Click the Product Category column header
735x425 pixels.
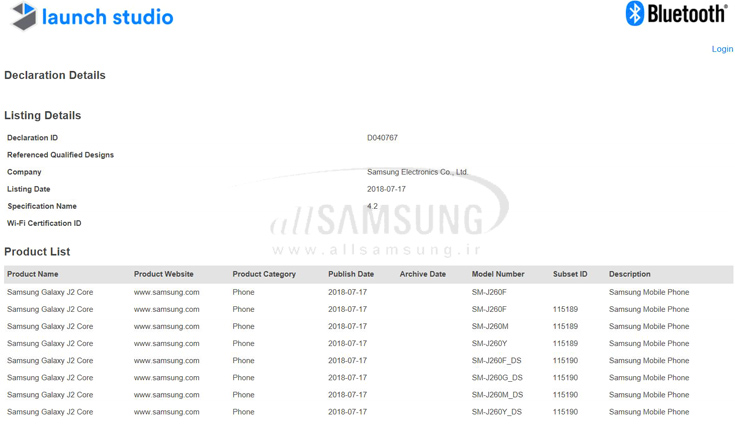(x=264, y=274)
